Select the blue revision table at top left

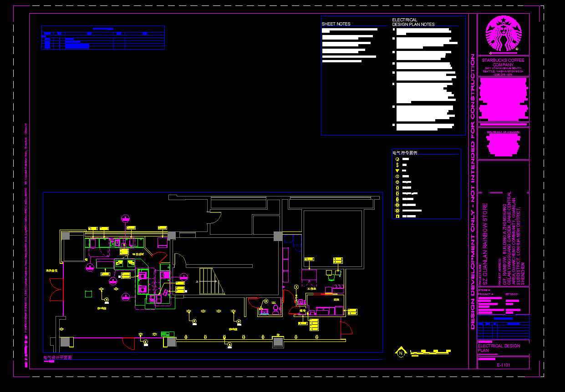pos(103,38)
